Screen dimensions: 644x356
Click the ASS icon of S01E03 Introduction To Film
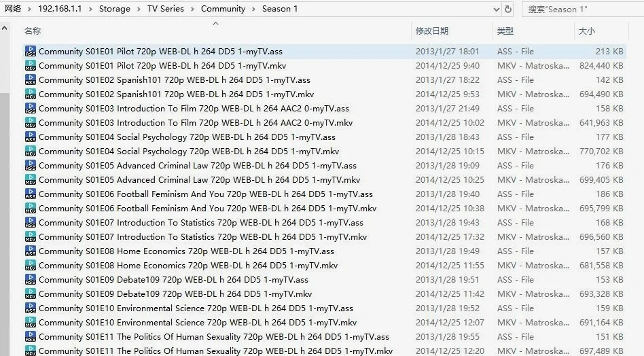31,109
